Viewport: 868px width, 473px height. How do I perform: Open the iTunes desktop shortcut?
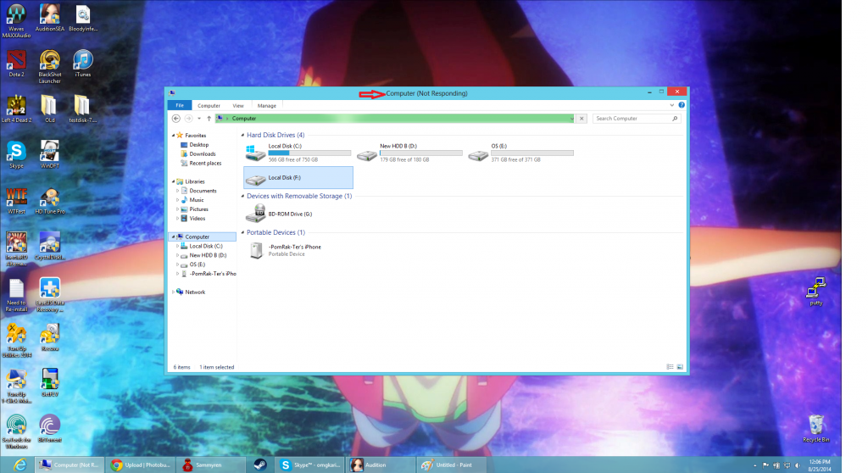tap(82, 63)
